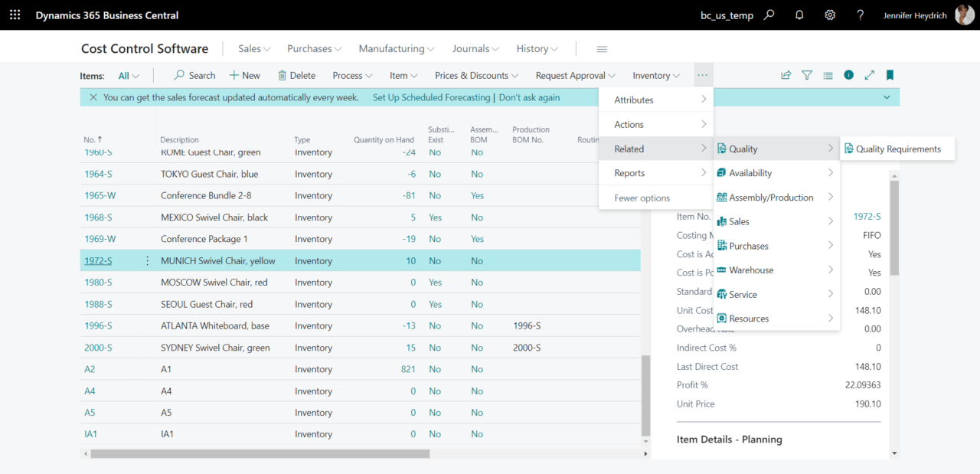The width and height of the screenshot is (980, 474).
Task: Switch list layout view icon
Action: [x=828, y=75]
